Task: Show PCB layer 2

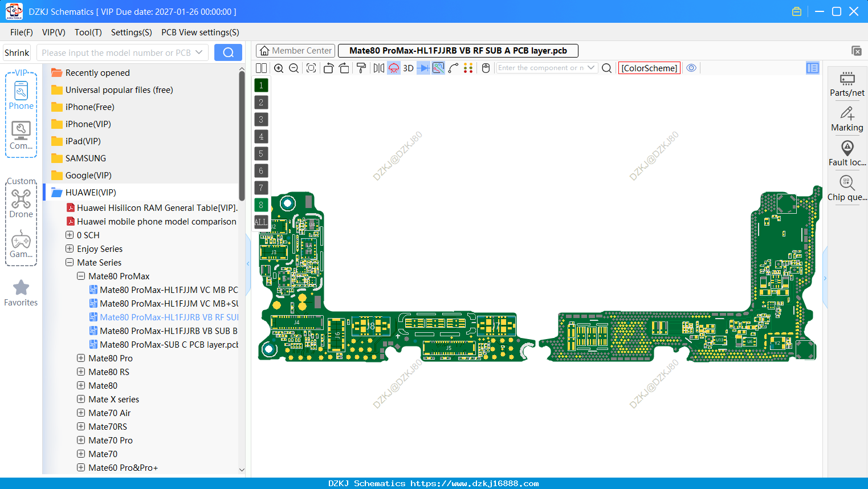Action: [x=261, y=103]
